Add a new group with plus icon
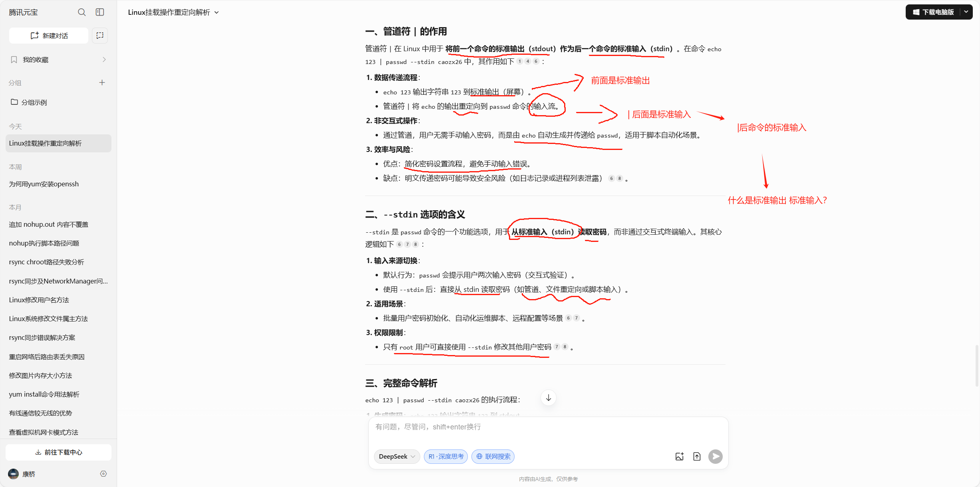980x487 pixels. click(x=102, y=83)
